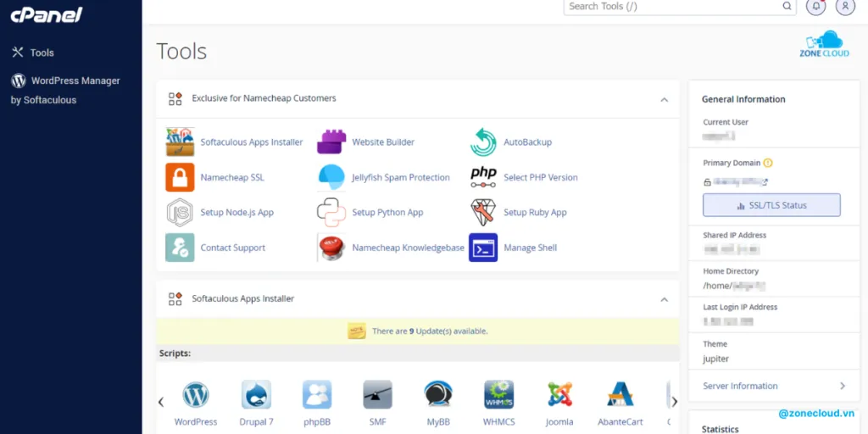This screenshot has width=868, height=434.
Task: Open the AutoBackup link
Action: pos(527,142)
